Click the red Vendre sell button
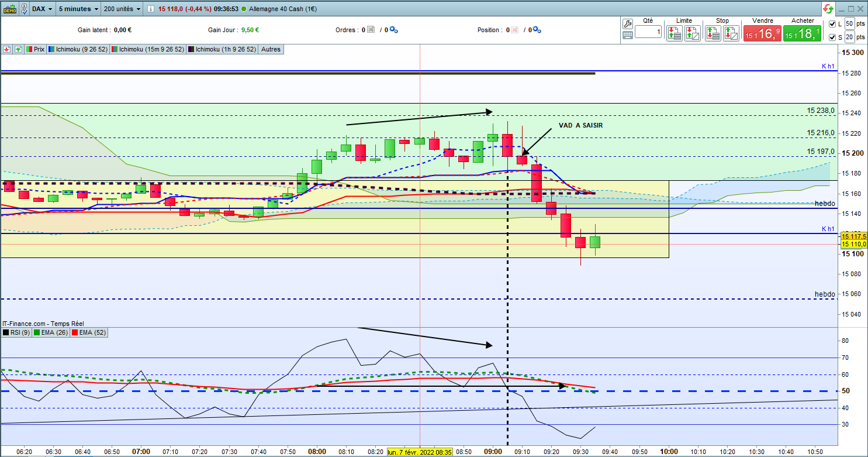This screenshot has height=457, width=868. [762, 33]
